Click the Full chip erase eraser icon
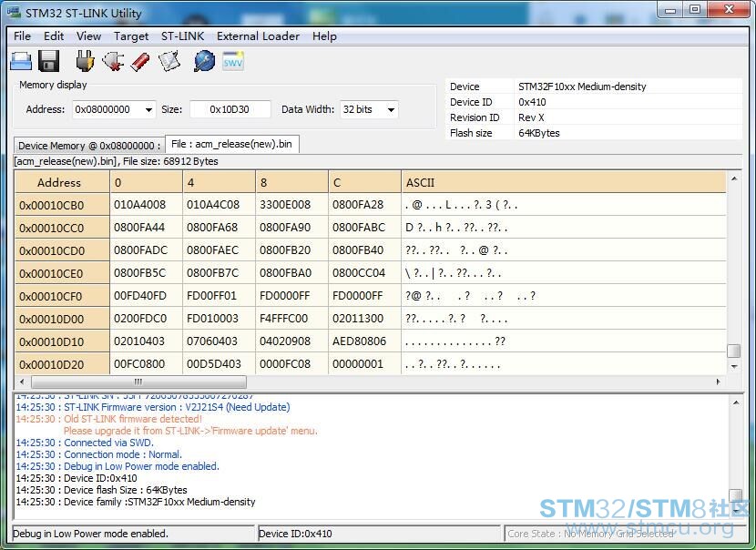This screenshot has width=756, height=550. point(140,61)
